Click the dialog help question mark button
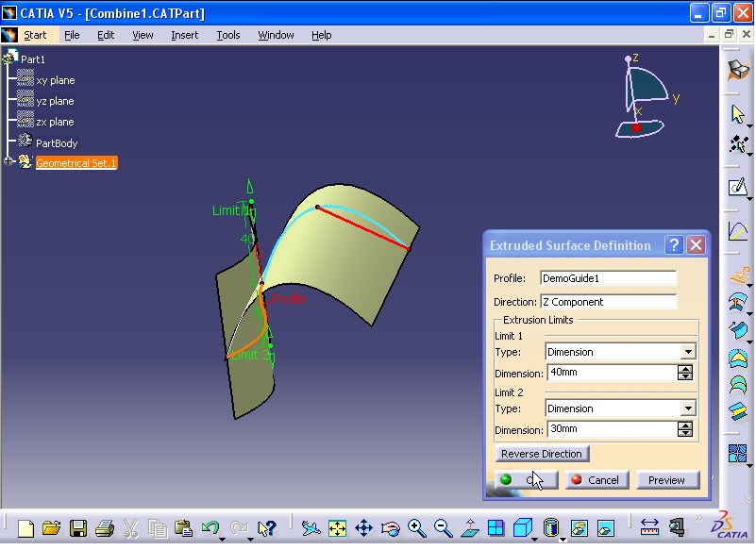Viewport: 756px width, 550px height. 674,245
